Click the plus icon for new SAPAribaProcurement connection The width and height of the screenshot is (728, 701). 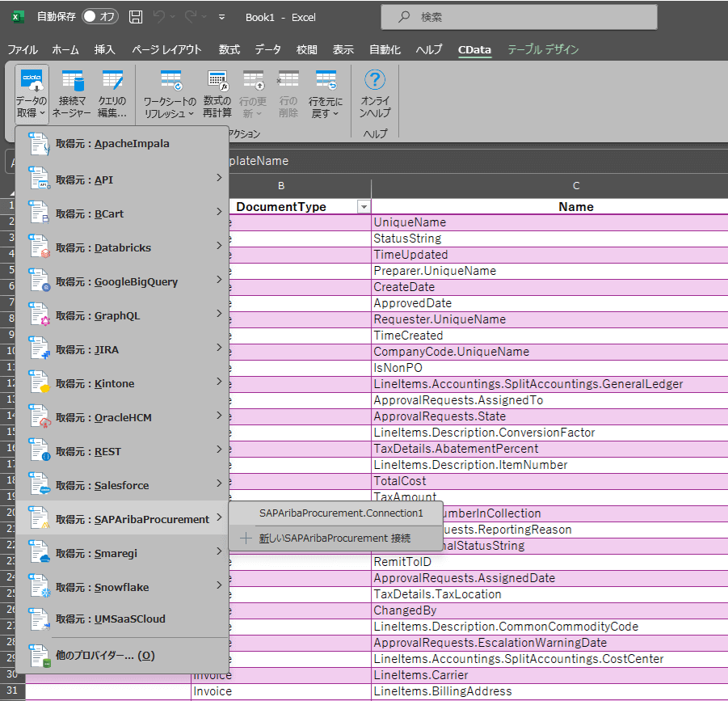[x=246, y=538]
